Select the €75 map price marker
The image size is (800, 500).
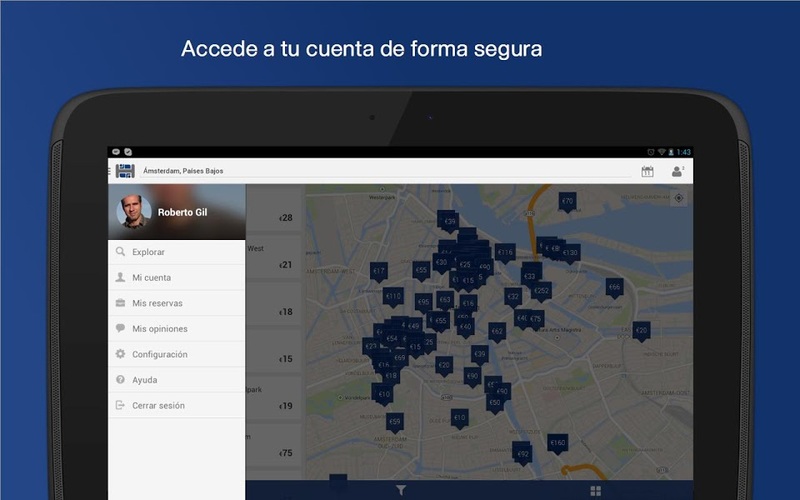point(535,320)
